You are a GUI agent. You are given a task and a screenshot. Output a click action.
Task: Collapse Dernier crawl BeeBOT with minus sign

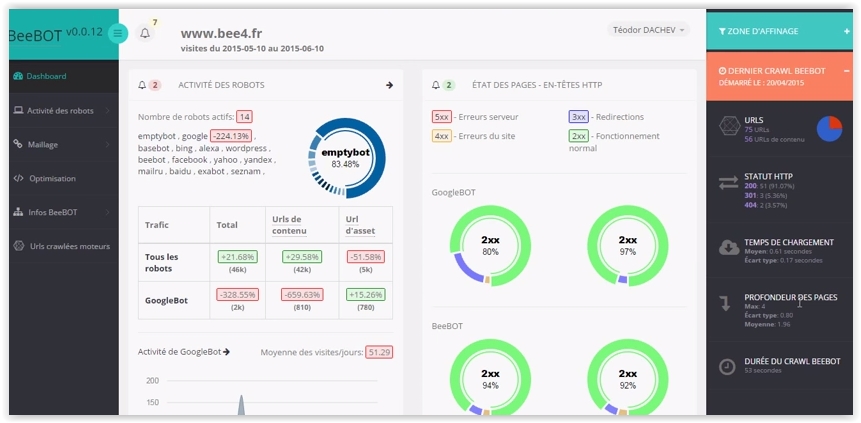click(x=847, y=71)
